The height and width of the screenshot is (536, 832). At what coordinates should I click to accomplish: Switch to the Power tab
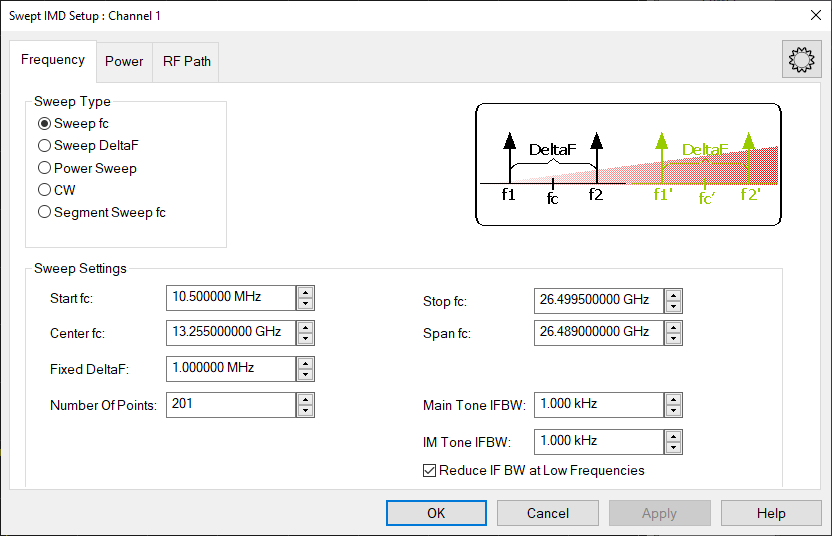124,61
